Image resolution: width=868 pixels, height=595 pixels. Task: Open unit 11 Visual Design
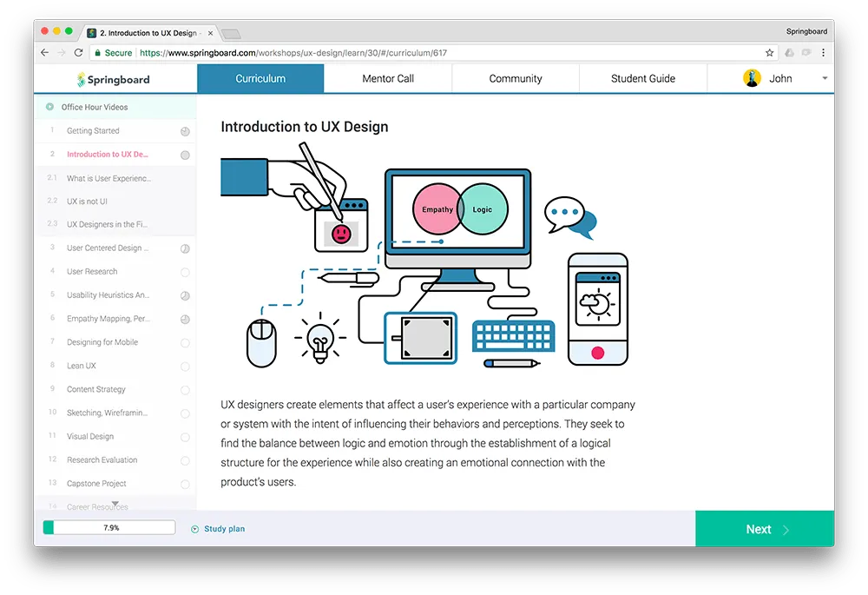click(x=115, y=437)
